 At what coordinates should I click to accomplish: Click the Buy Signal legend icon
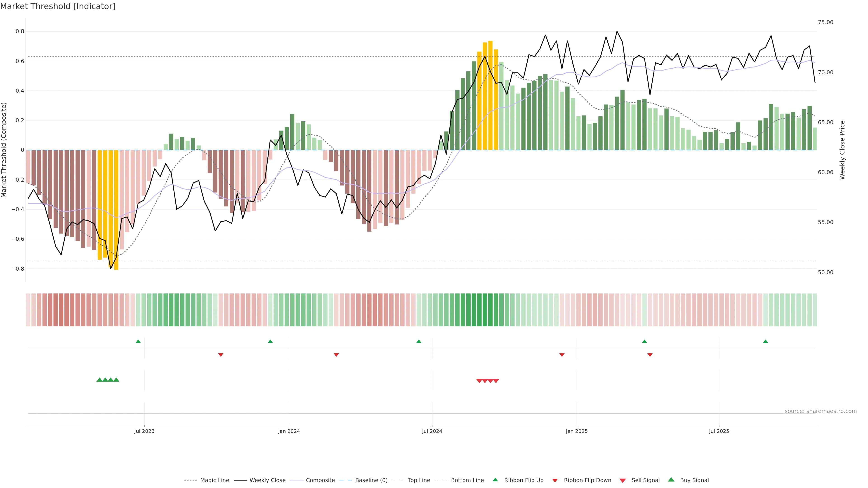tap(671, 480)
